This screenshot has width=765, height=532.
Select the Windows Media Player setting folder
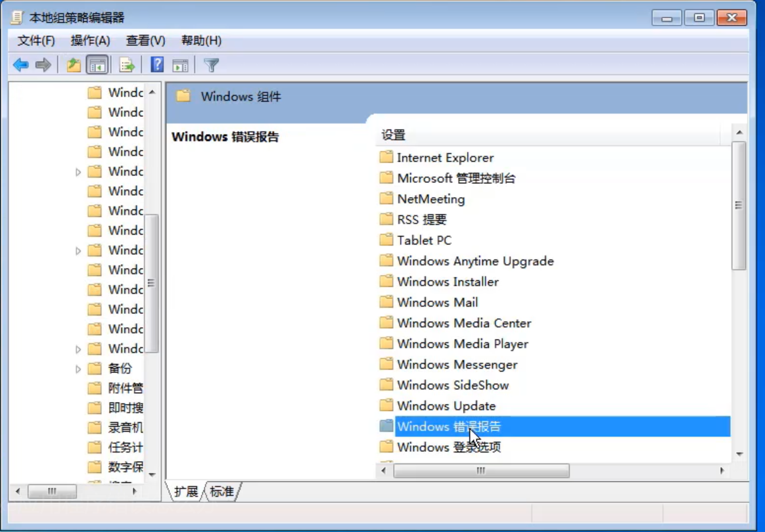coord(453,344)
